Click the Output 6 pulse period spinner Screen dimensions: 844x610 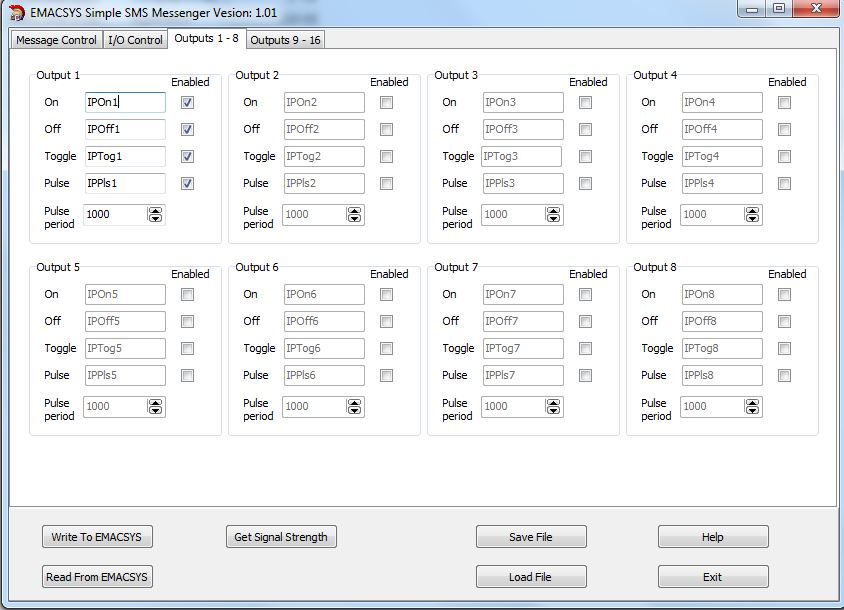tap(354, 406)
